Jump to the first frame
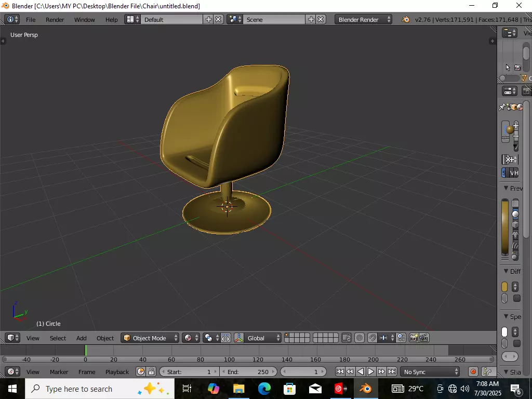The image size is (532, 399). [340, 372]
